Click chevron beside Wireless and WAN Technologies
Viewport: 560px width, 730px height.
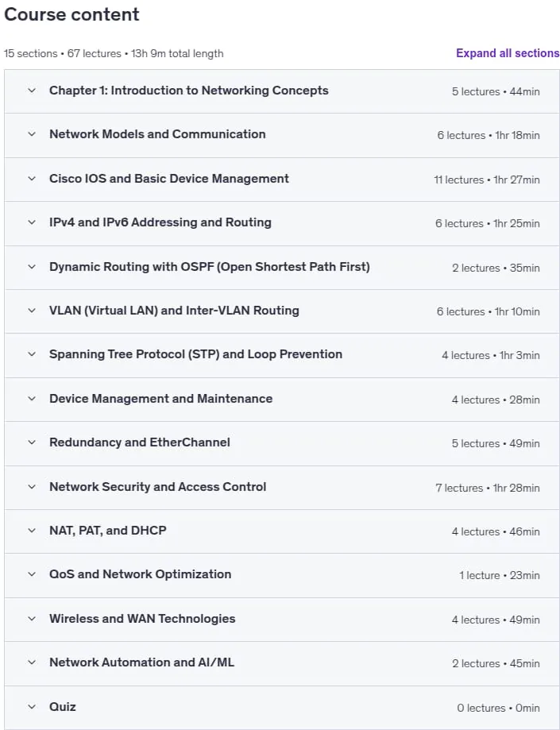[x=32, y=619]
